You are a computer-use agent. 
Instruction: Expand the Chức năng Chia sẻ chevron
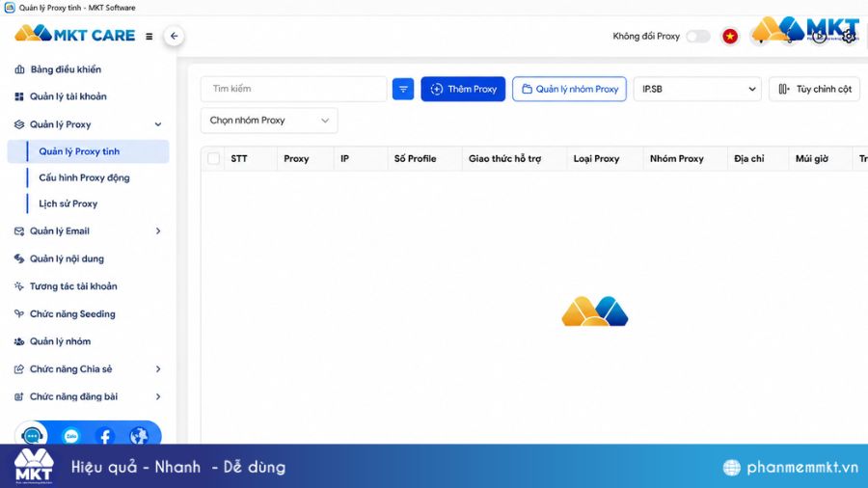pos(158,369)
